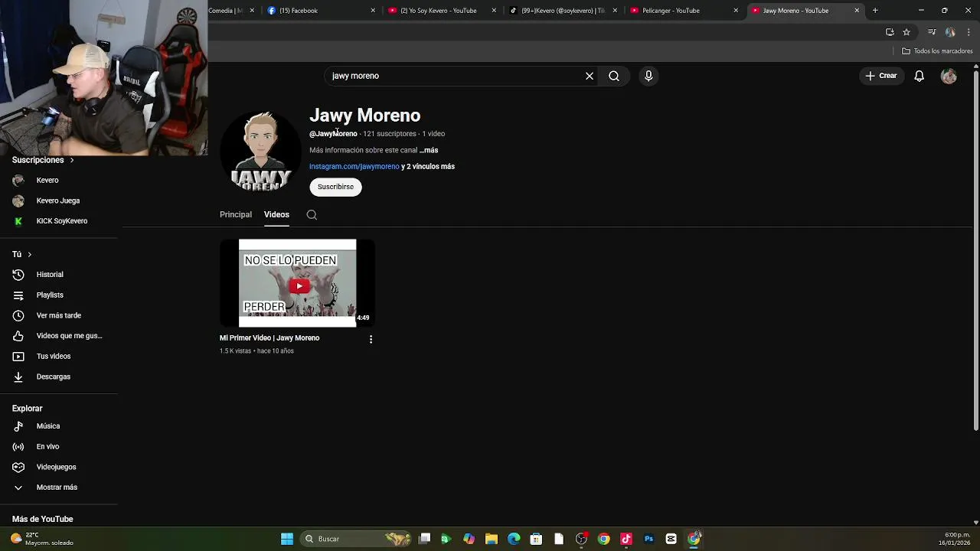Open a new browser tab
The width and height of the screenshot is (980, 551).
875,11
